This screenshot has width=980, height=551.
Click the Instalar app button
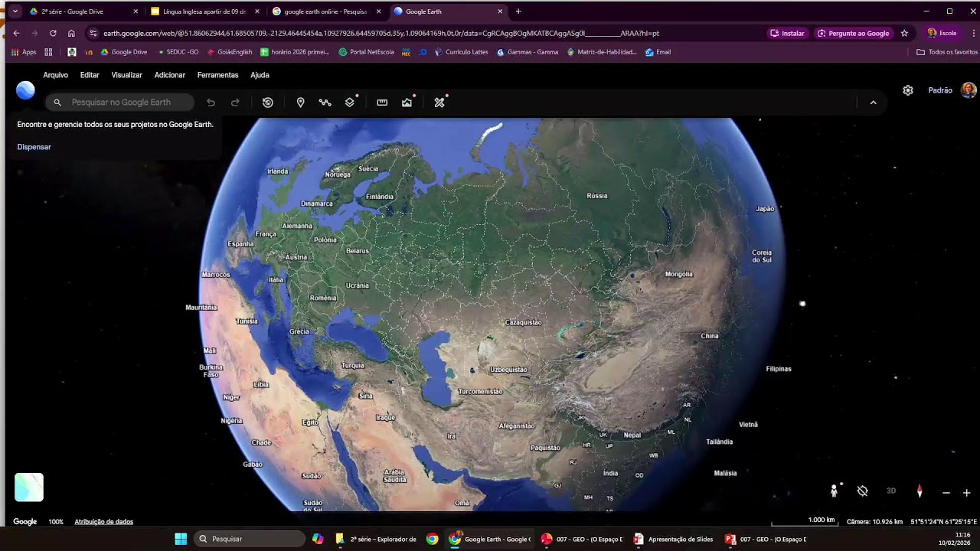click(x=787, y=34)
